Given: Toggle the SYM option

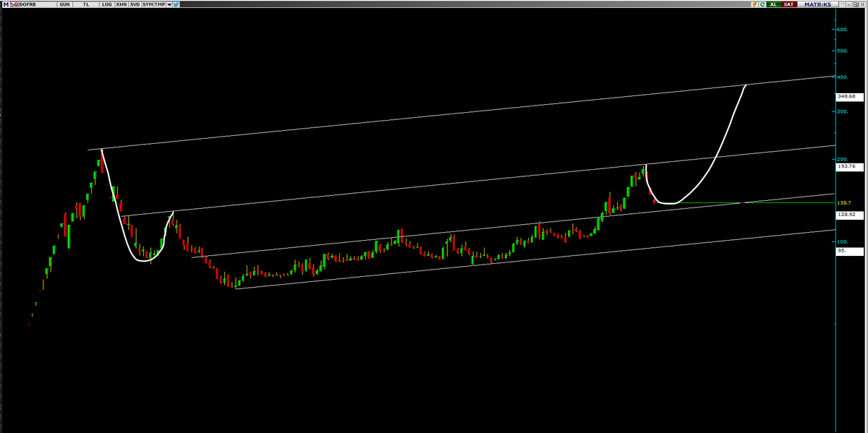Looking at the screenshot, I should pos(148,4).
